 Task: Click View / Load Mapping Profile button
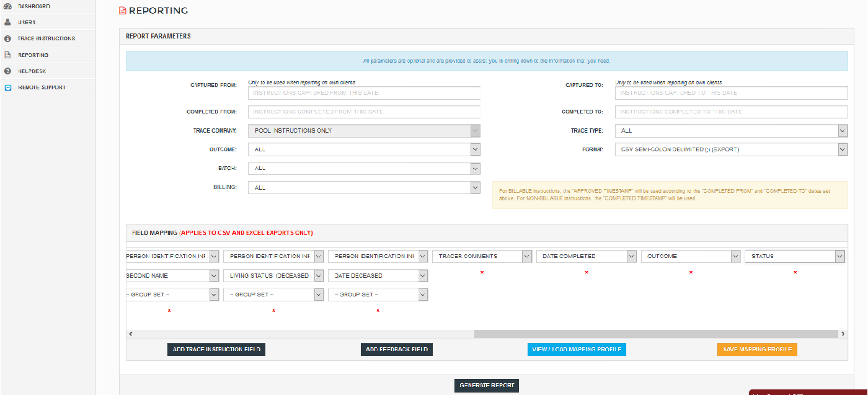pos(577,350)
